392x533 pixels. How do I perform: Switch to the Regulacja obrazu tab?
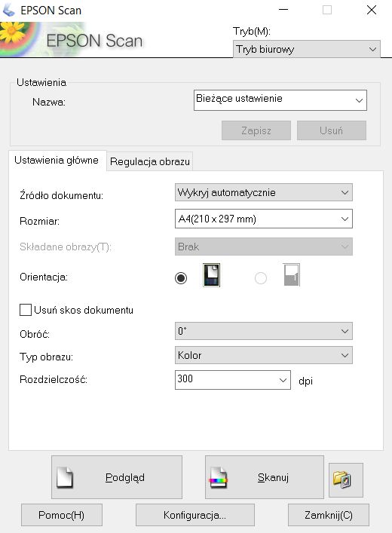coord(150,161)
